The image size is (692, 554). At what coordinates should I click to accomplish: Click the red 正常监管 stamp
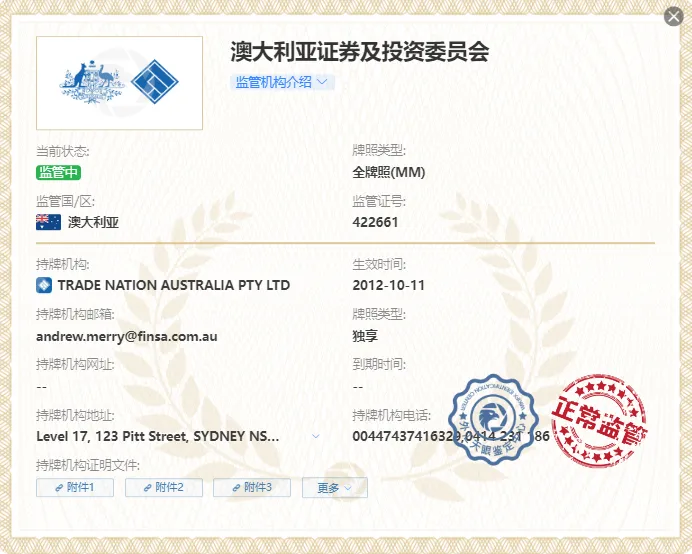(x=599, y=420)
